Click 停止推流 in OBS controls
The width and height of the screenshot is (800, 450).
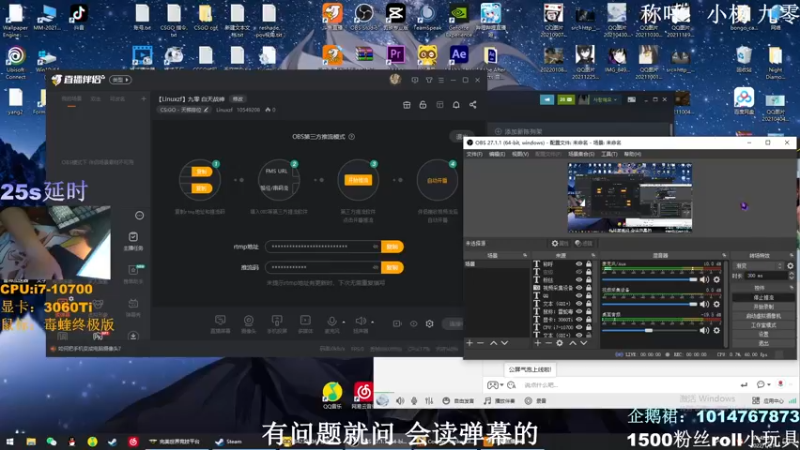(763, 297)
